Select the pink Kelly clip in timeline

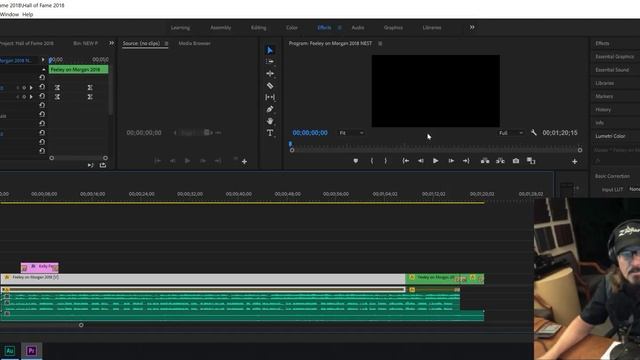point(40,267)
